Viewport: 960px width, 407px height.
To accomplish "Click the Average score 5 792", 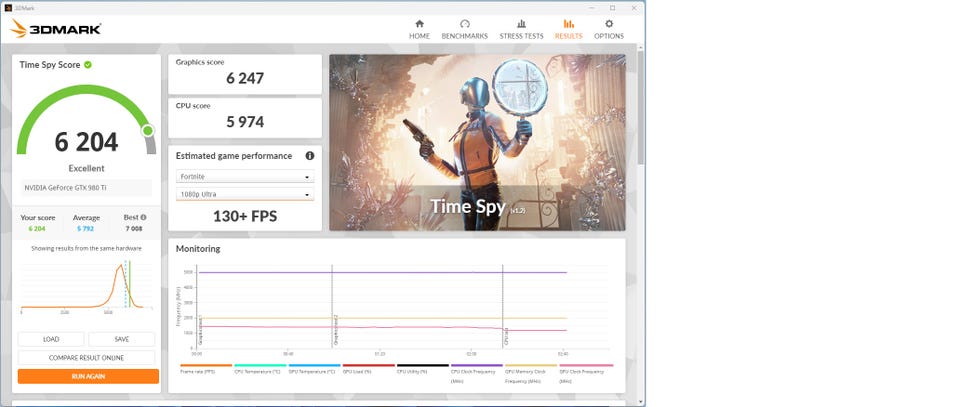I will click(86, 229).
